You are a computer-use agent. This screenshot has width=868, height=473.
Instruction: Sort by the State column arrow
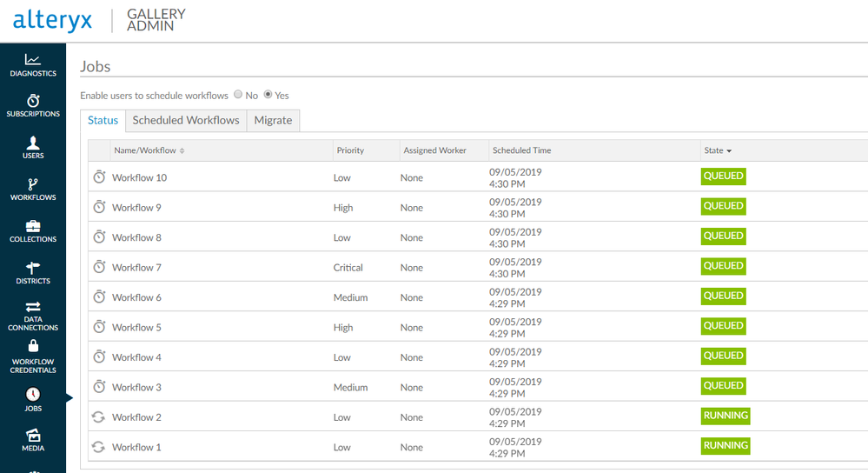tap(729, 151)
